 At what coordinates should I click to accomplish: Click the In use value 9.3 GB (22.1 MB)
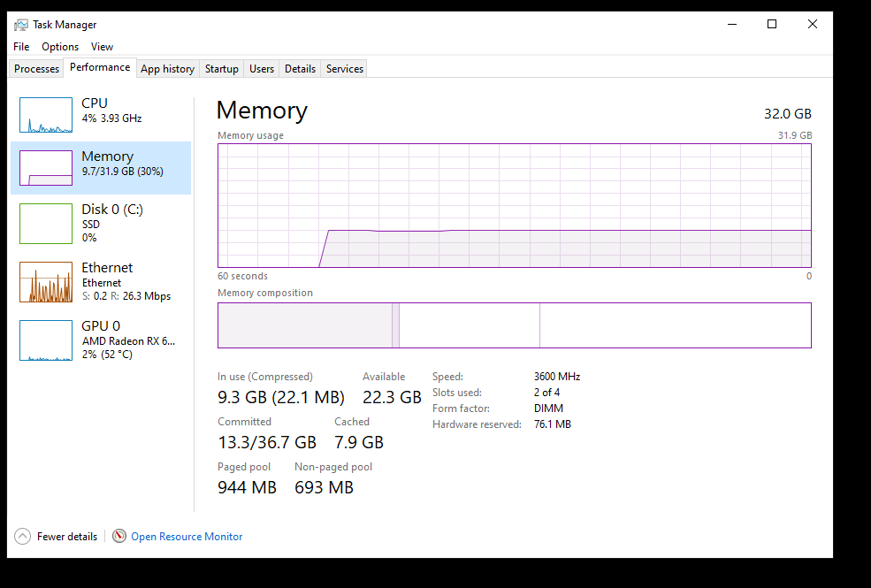[x=281, y=398]
